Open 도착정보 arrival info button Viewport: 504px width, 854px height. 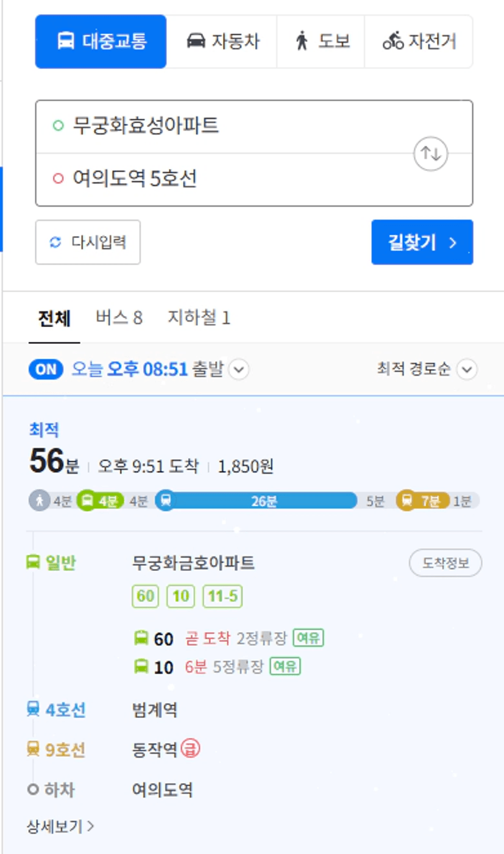coord(445,562)
